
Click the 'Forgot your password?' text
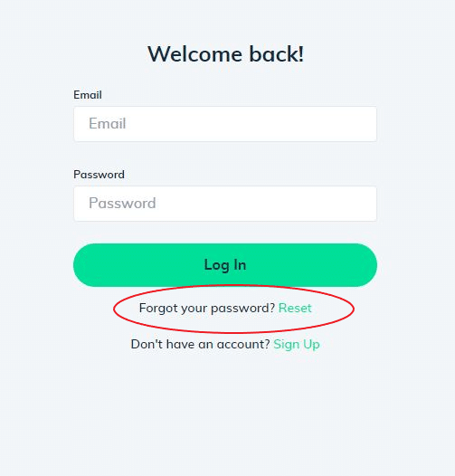207,309
